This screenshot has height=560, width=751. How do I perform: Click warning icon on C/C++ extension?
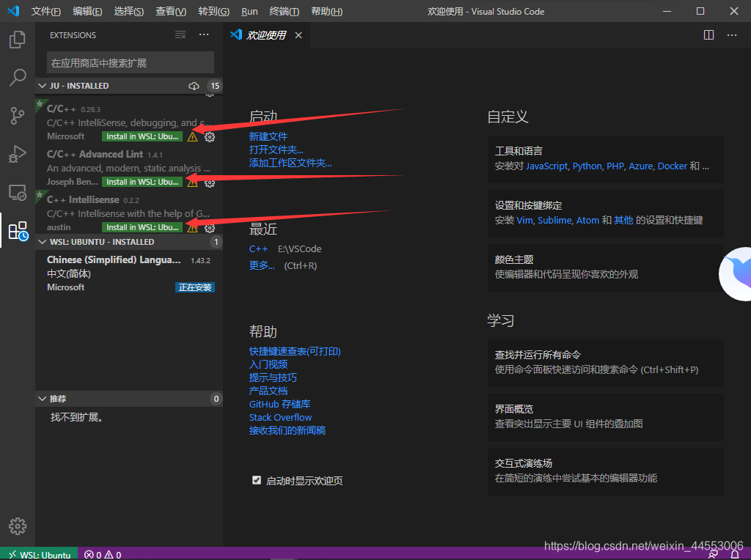coord(193,137)
